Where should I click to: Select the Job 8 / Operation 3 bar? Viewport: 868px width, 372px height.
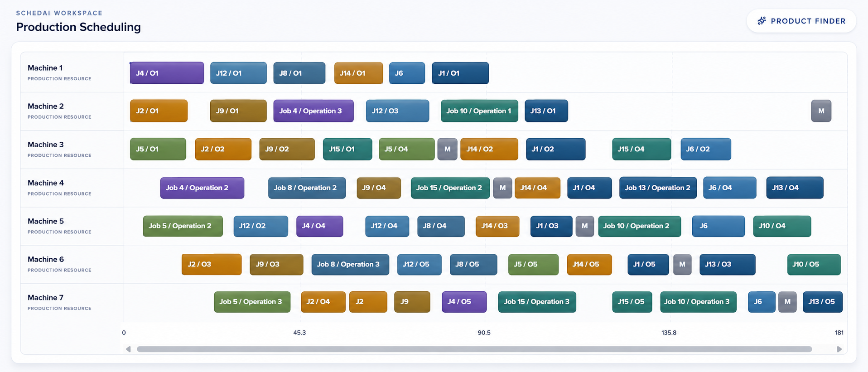coord(350,264)
